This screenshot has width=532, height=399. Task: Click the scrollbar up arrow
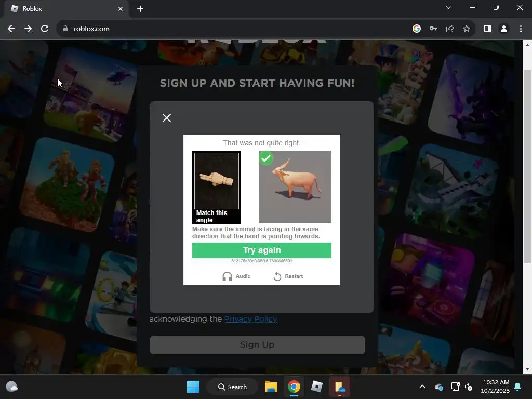coord(527,45)
